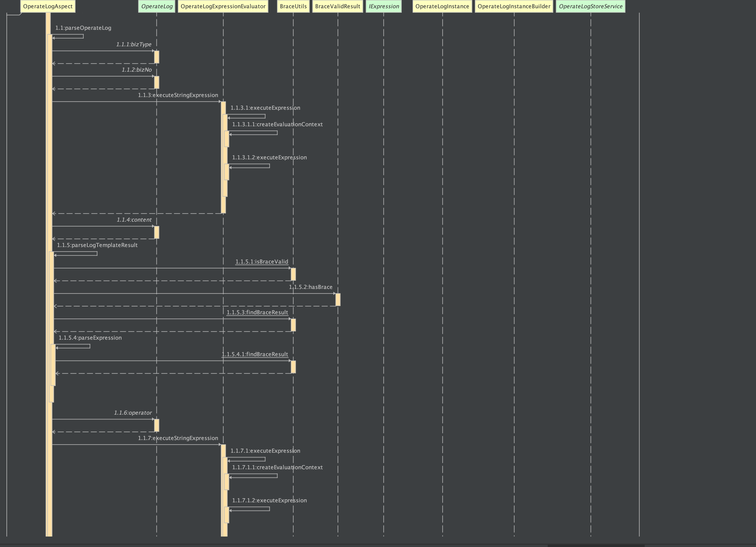Select the OperateLogStoreService interface header
The width and height of the screenshot is (756, 547).
590,6
